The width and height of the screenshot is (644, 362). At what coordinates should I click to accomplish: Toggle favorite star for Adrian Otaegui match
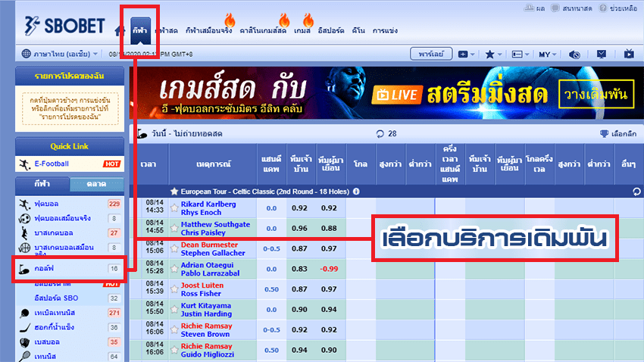pyautogui.click(x=174, y=269)
